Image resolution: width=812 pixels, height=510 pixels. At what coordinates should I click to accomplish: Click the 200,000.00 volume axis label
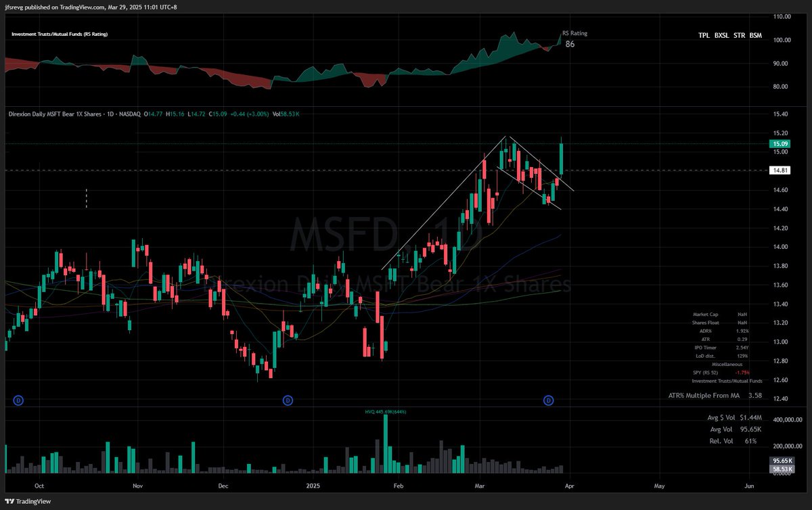coord(788,446)
